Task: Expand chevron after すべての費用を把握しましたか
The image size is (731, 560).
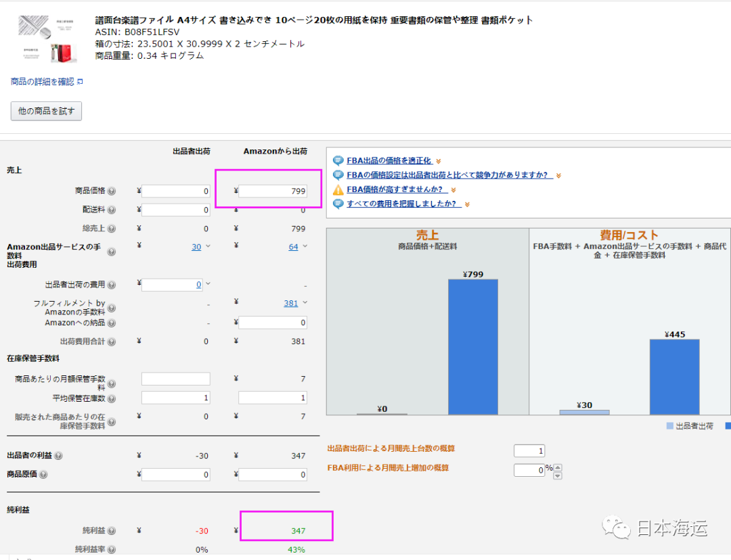Action: (x=467, y=204)
